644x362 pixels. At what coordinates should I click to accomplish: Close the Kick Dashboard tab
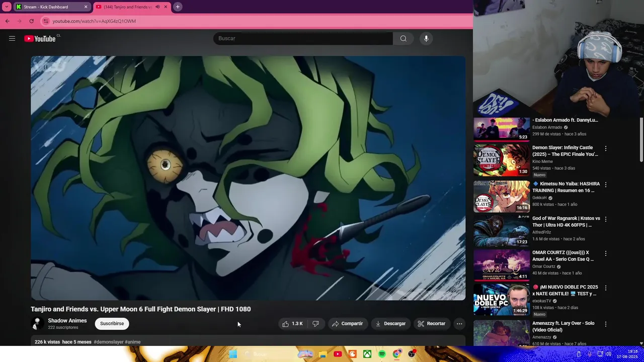point(86,7)
